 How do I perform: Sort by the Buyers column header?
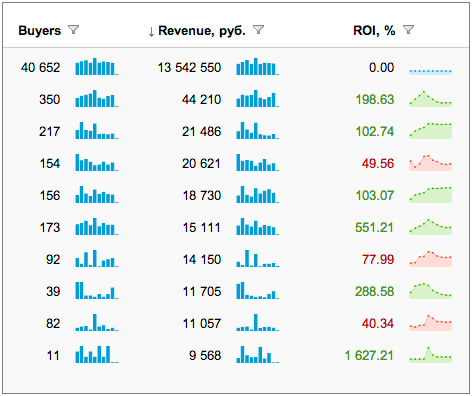click(40, 30)
